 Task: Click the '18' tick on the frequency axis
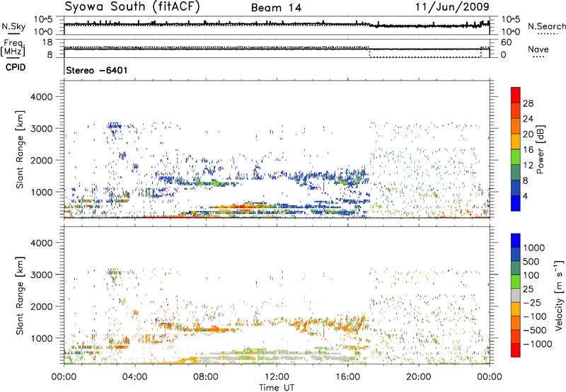(x=47, y=42)
